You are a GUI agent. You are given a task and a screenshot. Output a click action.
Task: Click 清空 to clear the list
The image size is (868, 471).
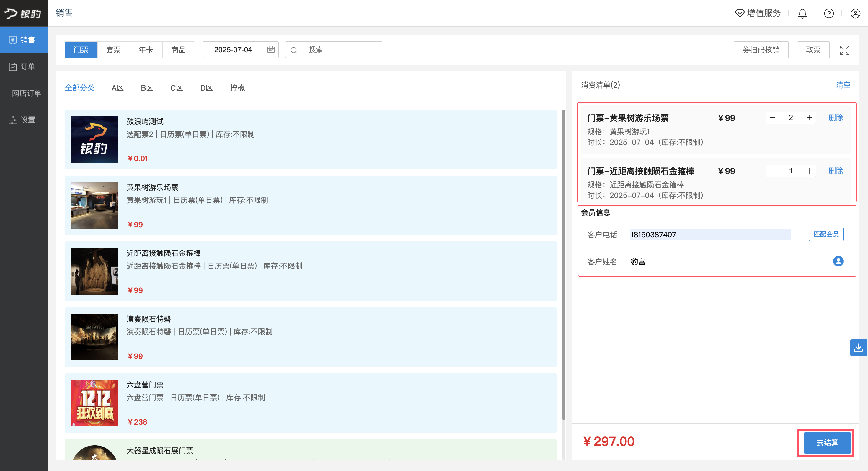coord(843,85)
